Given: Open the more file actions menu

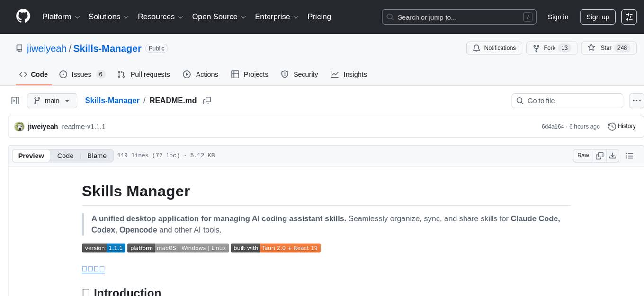Looking at the screenshot, I should [637, 101].
